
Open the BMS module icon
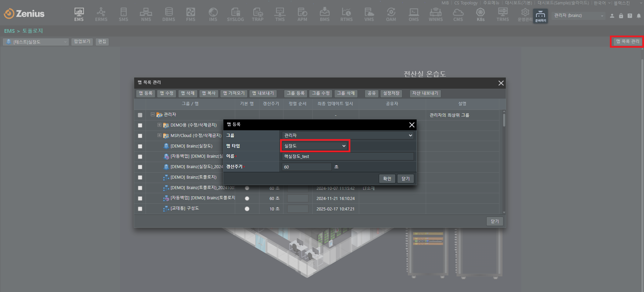pos(325,15)
